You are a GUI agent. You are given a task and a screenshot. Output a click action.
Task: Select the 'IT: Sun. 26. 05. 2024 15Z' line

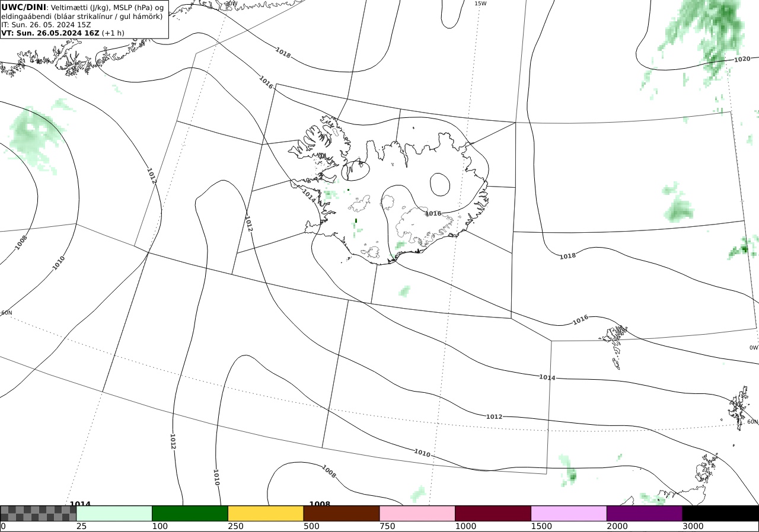tap(46, 25)
